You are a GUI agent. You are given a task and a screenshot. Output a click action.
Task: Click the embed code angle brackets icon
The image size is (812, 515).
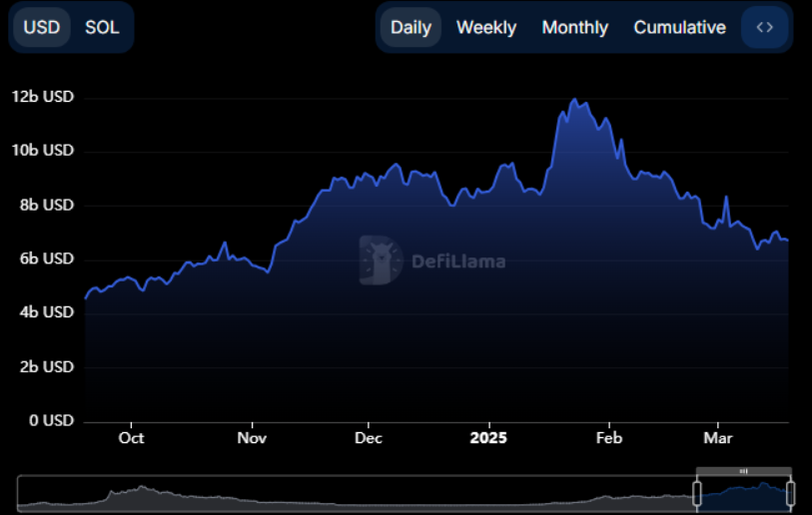(x=764, y=27)
